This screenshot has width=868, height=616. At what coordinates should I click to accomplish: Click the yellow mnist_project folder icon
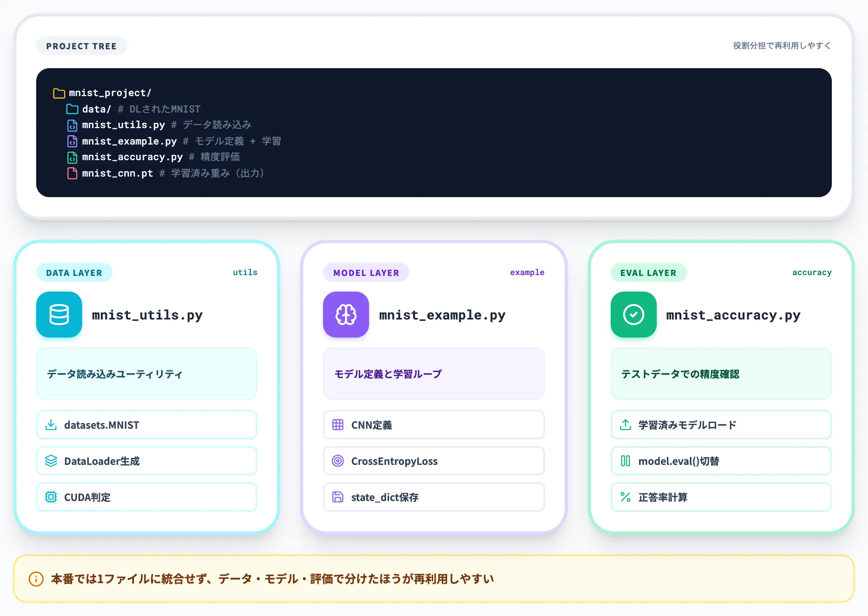coord(59,93)
